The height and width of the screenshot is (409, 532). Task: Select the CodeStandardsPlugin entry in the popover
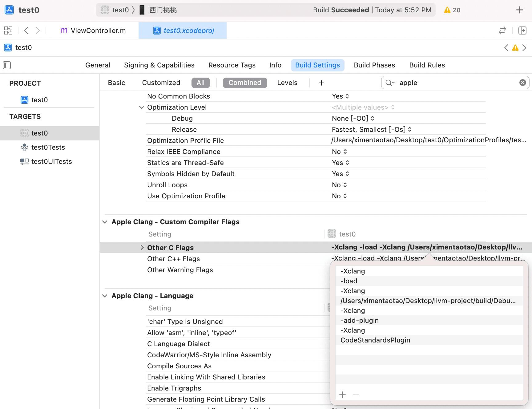click(x=429, y=340)
